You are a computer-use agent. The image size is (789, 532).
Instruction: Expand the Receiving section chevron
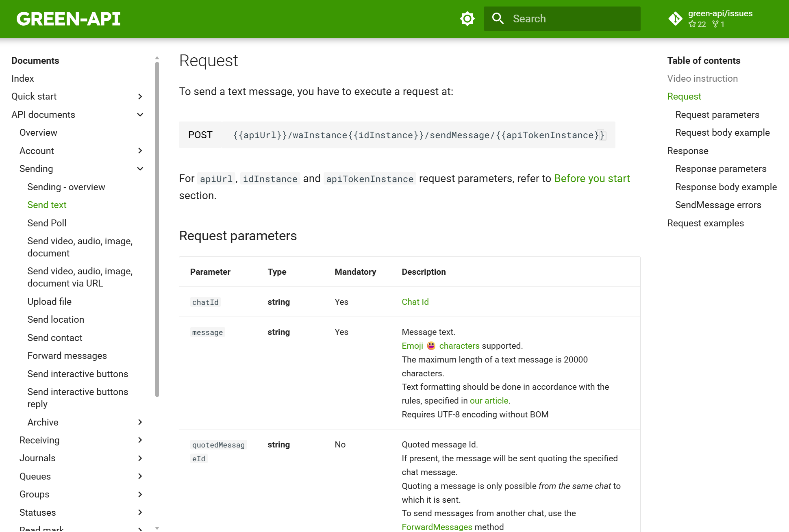[140, 440]
